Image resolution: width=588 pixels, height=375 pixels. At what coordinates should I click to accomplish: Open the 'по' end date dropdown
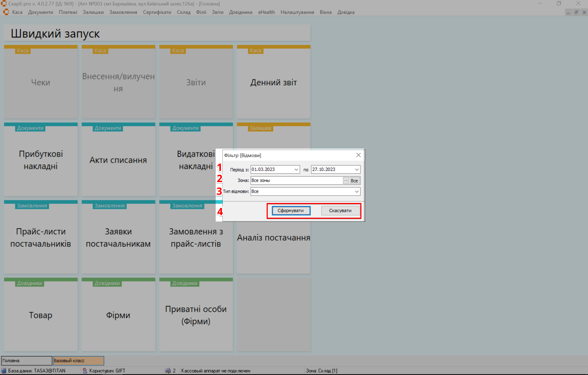pyautogui.click(x=357, y=170)
